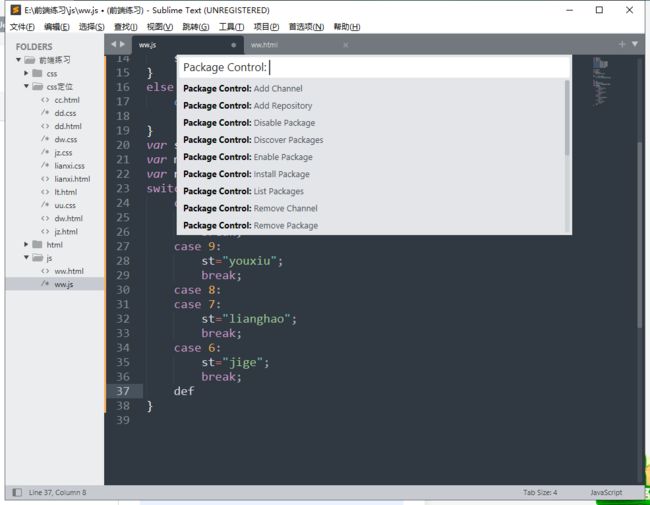Open lt.html in the sidebar
The image size is (650, 505).
[65, 192]
